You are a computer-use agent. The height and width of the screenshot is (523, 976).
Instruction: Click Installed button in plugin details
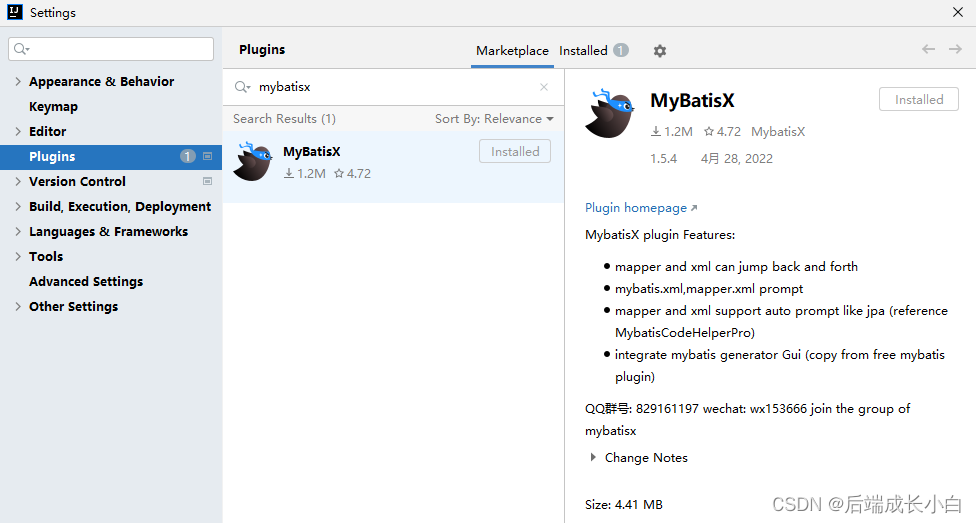click(919, 100)
